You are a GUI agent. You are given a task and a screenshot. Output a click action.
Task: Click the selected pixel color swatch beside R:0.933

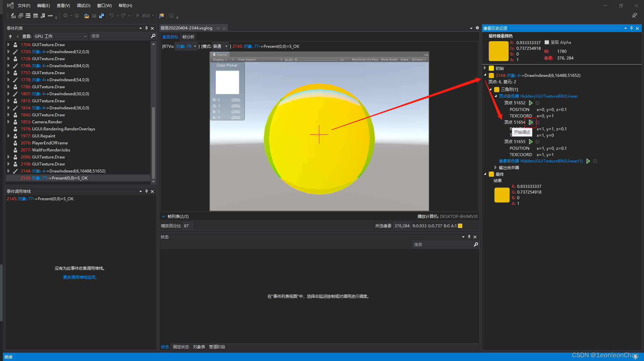click(460, 226)
